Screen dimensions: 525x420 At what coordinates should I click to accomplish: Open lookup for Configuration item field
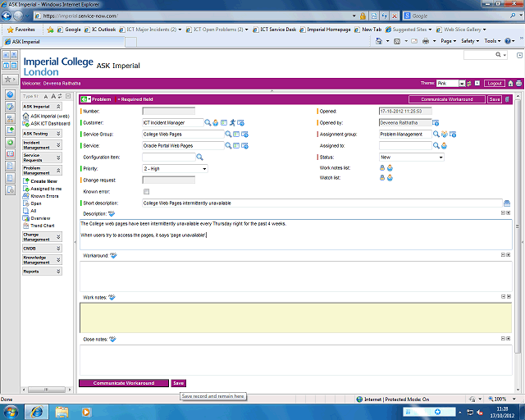(199, 157)
